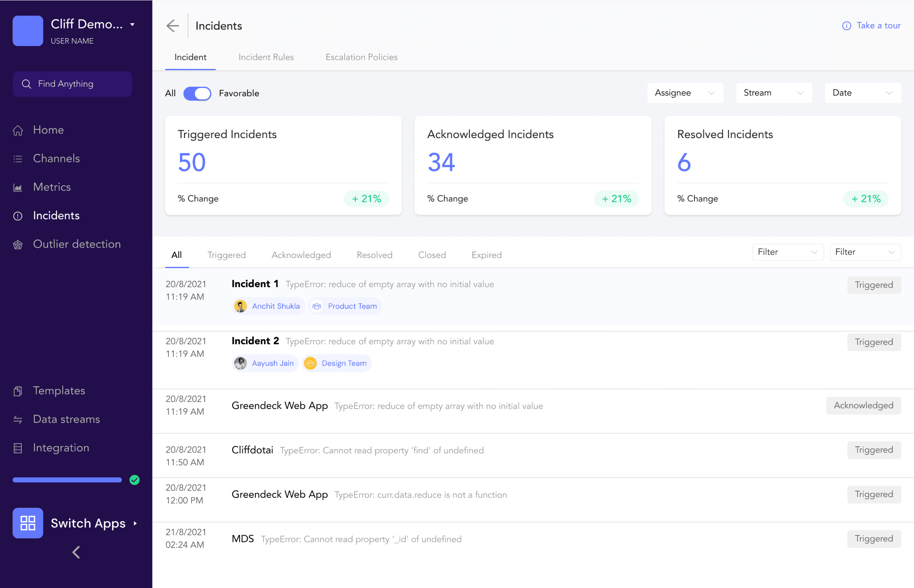Click the Metrics chart icon
914x588 pixels.
click(x=18, y=187)
